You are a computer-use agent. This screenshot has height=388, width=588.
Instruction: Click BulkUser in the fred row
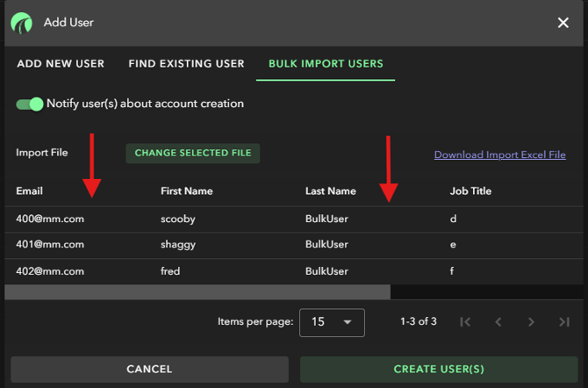click(326, 271)
